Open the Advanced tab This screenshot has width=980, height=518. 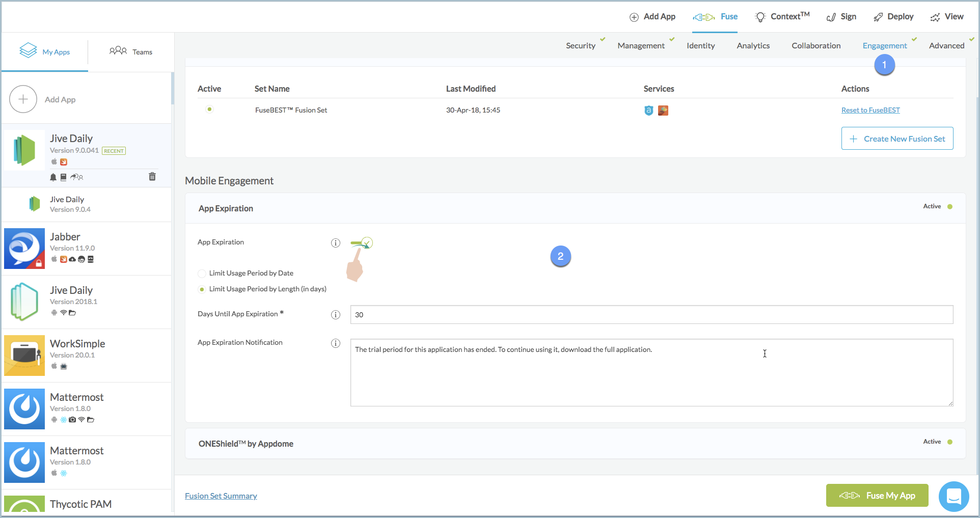tap(947, 46)
